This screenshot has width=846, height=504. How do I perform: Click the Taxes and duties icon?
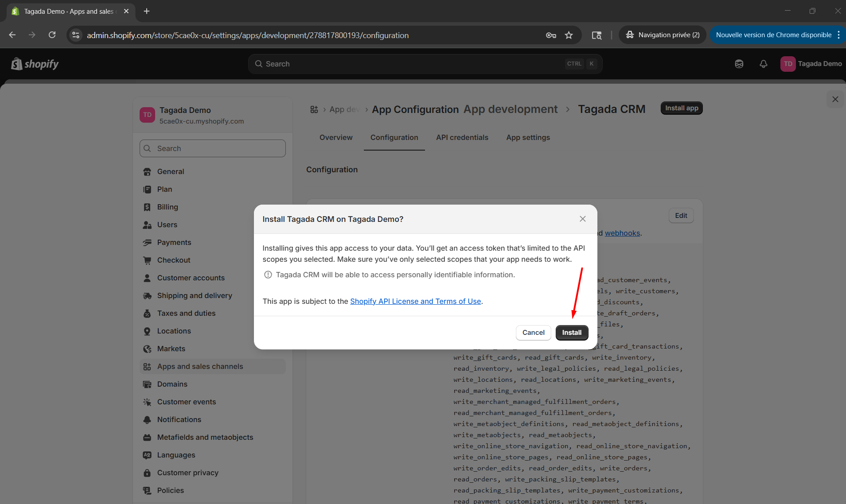147,314
